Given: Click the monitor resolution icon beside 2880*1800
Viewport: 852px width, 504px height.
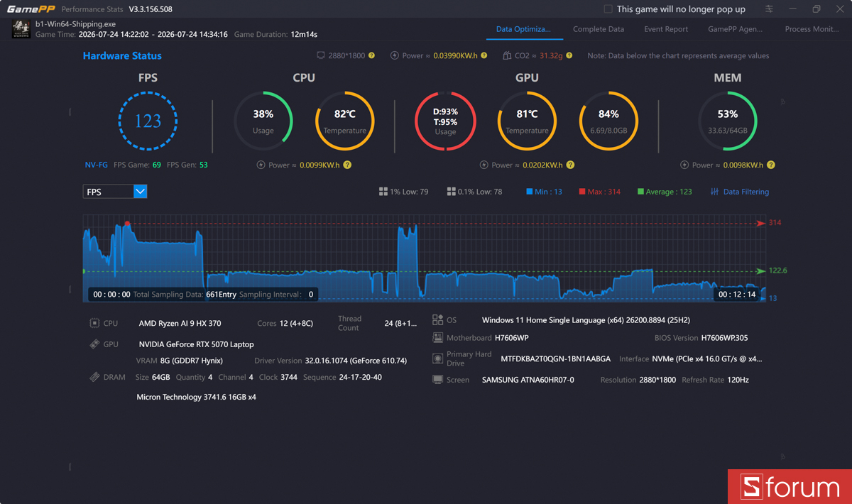Looking at the screenshot, I should click(321, 55).
